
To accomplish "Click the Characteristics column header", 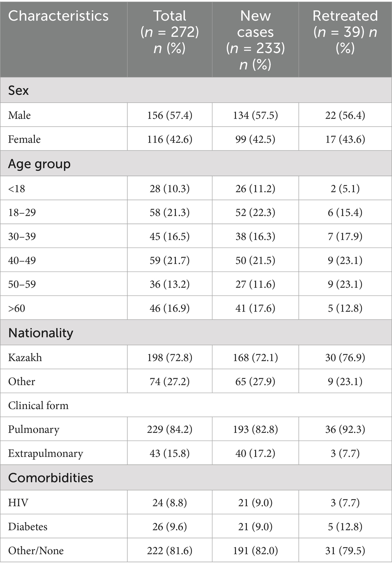I will 59,16.
